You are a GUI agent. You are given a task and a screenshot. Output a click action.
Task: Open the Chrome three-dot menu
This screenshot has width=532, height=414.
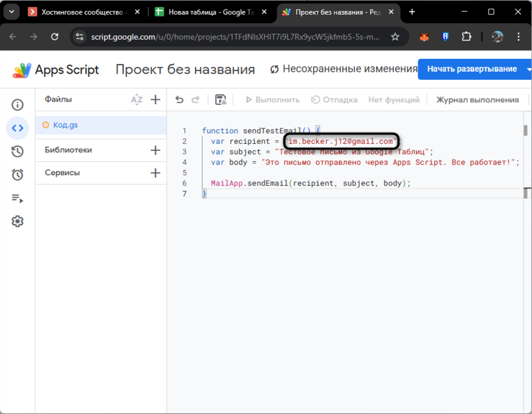pos(518,37)
